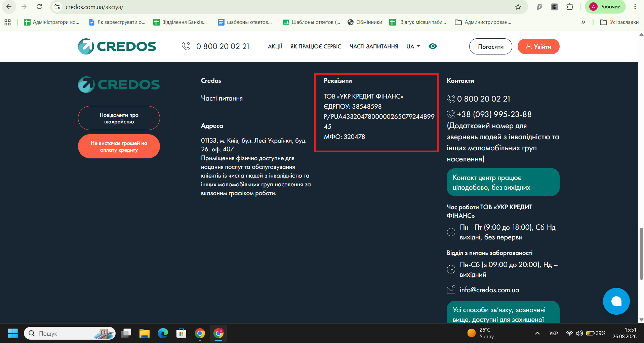Bookmark this page with the star
This screenshot has height=343, width=644.
[x=518, y=7]
